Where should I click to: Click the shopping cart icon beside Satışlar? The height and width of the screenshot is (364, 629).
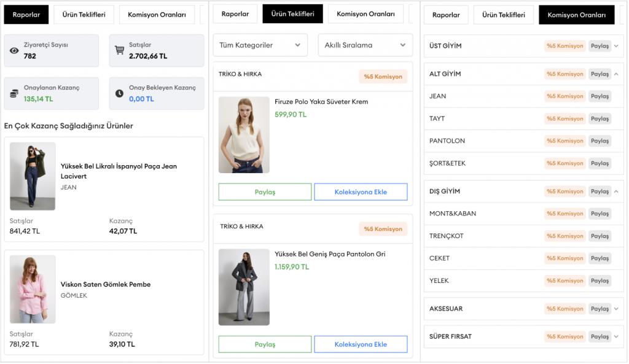coord(119,51)
